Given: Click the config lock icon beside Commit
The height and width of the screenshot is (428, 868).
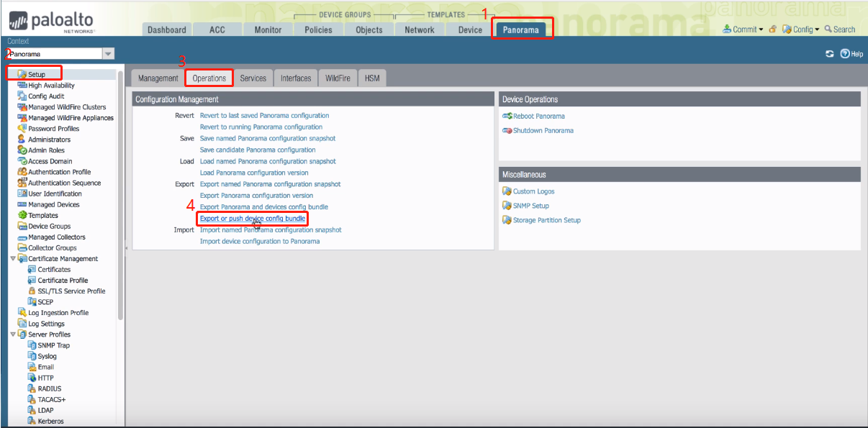Looking at the screenshot, I should (772, 29).
